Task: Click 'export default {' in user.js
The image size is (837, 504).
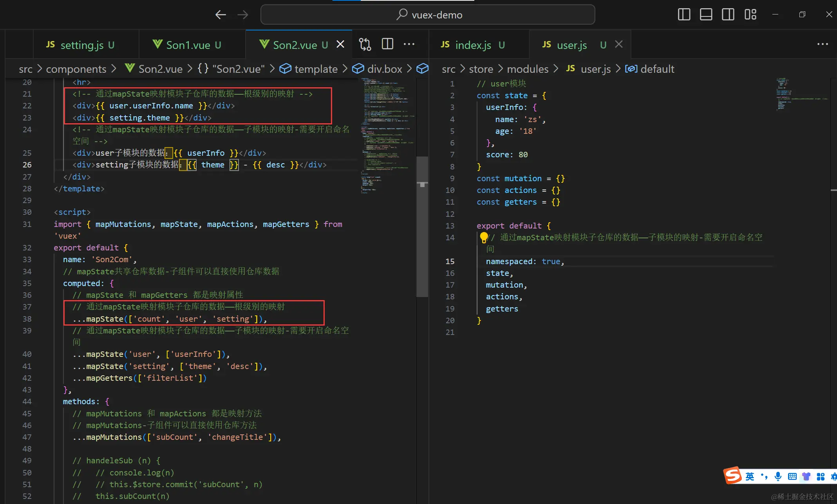Action: (514, 226)
